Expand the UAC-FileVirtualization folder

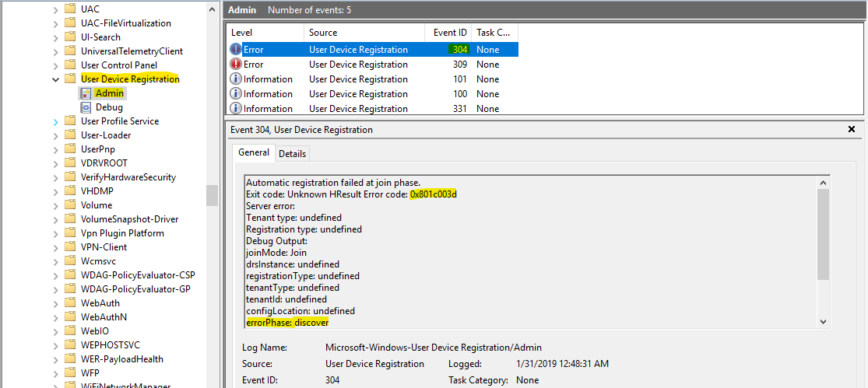(x=56, y=23)
